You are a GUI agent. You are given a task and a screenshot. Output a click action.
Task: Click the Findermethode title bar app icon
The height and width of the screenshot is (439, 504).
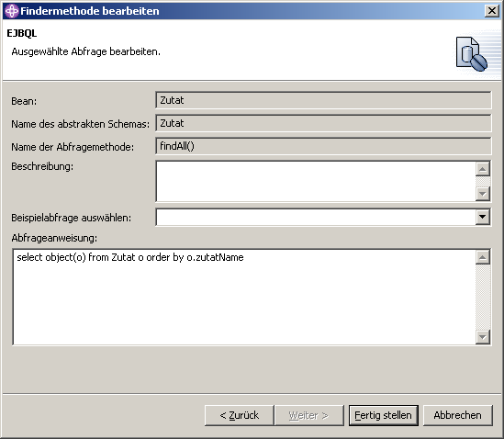[12, 11]
